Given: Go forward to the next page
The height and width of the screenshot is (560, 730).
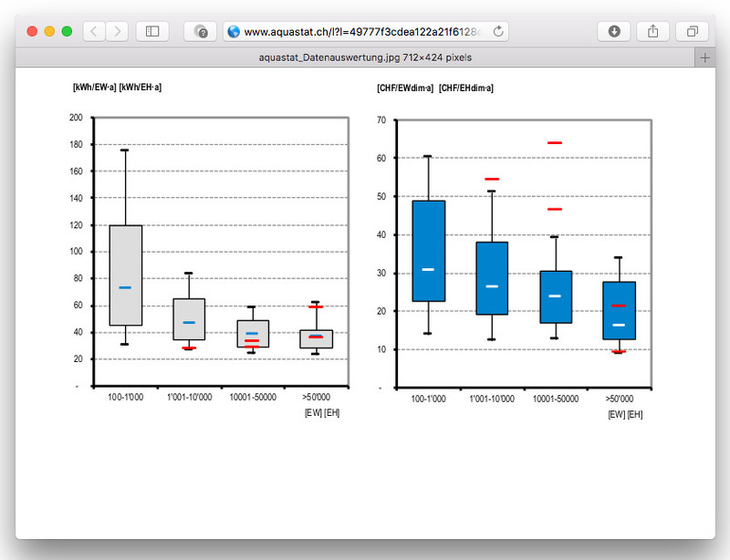Looking at the screenshot, I should click(117, 31).
